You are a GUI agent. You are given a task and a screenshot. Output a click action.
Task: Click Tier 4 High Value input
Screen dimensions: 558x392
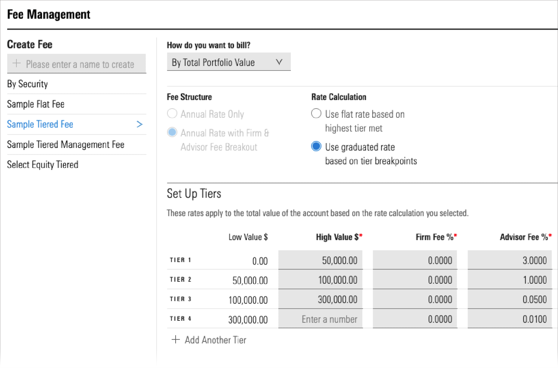pos(320,319)
